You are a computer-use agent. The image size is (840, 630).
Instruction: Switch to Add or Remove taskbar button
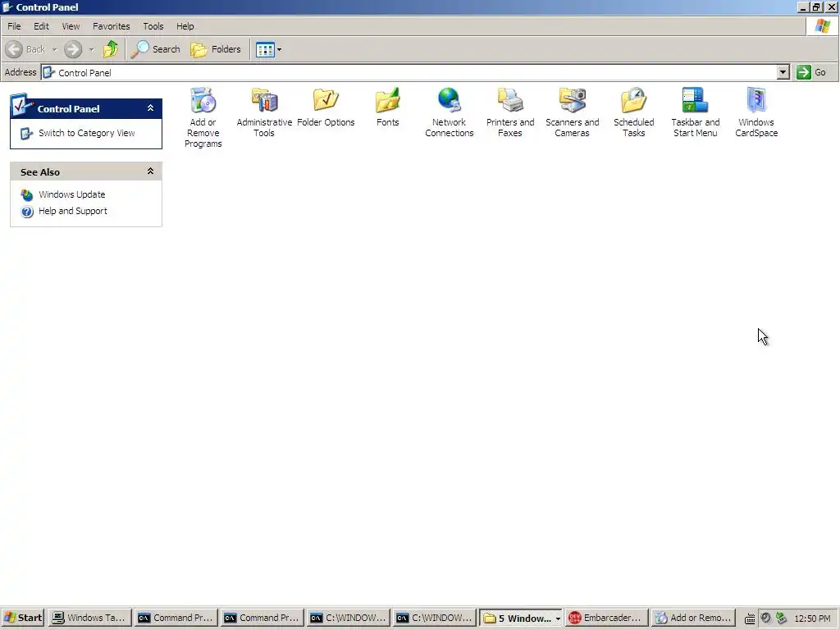click(x=692, y=618)
